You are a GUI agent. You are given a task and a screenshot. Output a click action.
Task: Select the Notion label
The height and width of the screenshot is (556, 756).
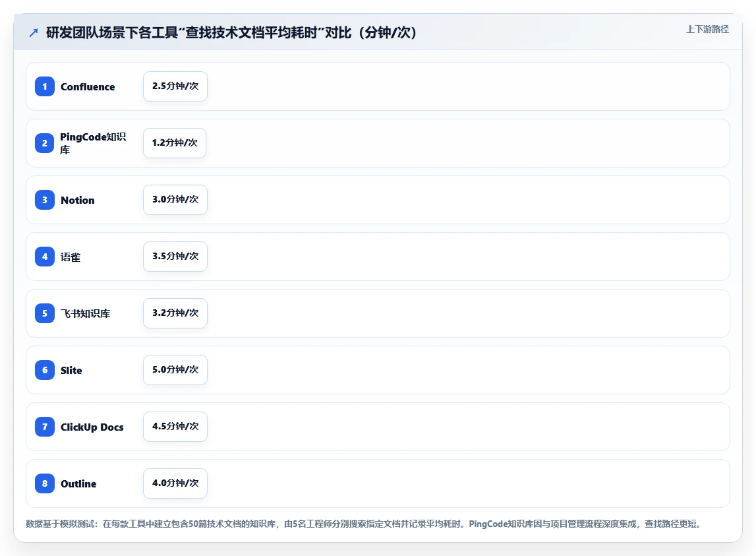pos(78,201)
